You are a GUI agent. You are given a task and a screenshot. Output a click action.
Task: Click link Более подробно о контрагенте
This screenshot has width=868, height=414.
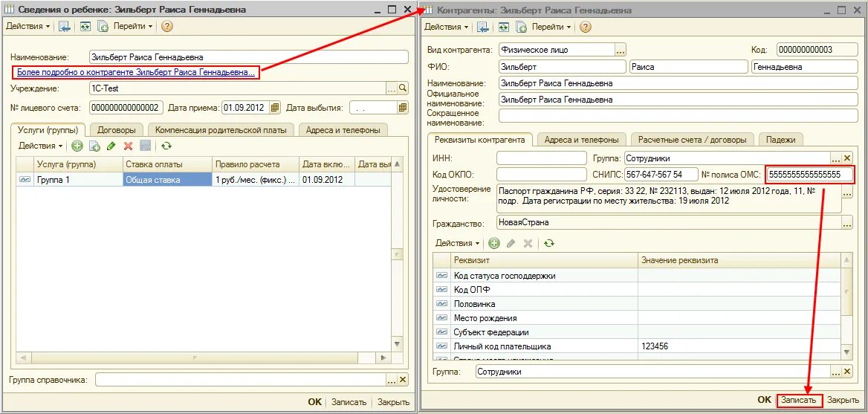pyautogui.click(x=136, y=72)
